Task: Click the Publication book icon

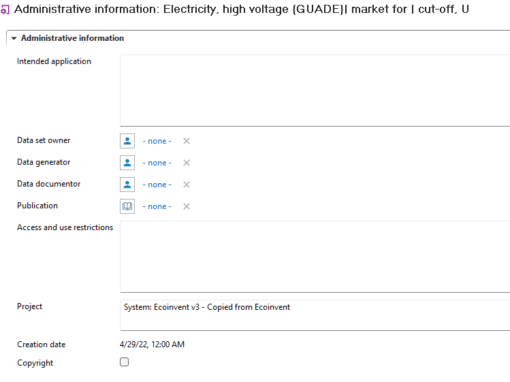Action: [x=127, y=206]
